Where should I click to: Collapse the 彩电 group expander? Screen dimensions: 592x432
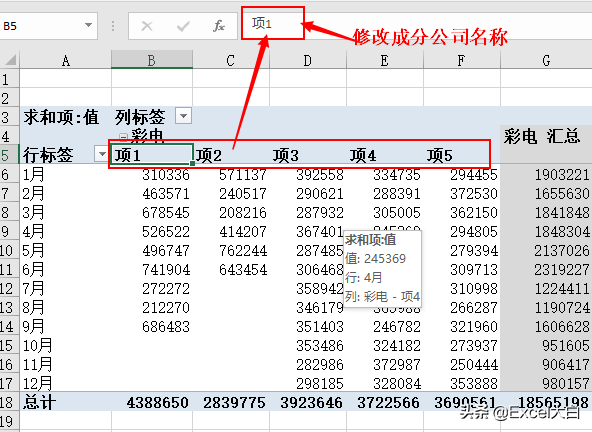[x=123, y=136]
